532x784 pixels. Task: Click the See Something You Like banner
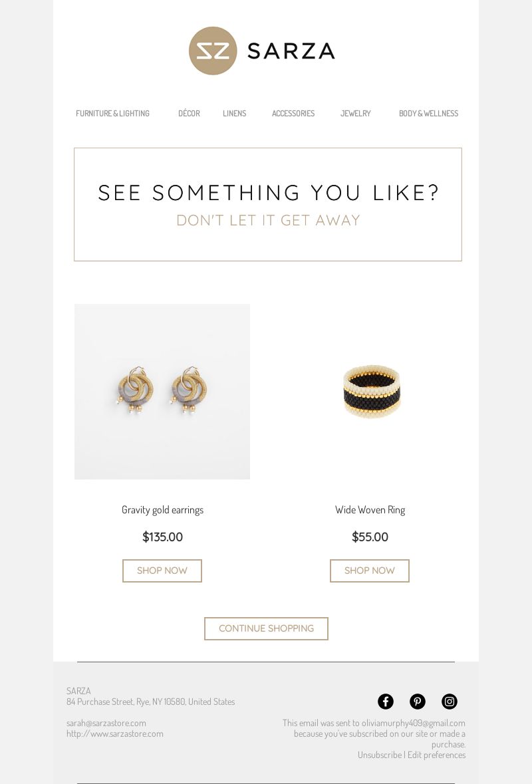268,205
